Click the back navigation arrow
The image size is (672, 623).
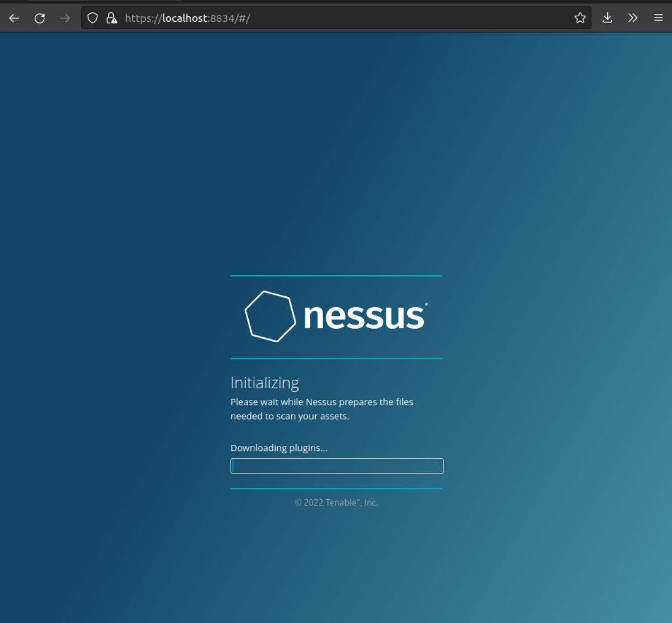[14, 17]
